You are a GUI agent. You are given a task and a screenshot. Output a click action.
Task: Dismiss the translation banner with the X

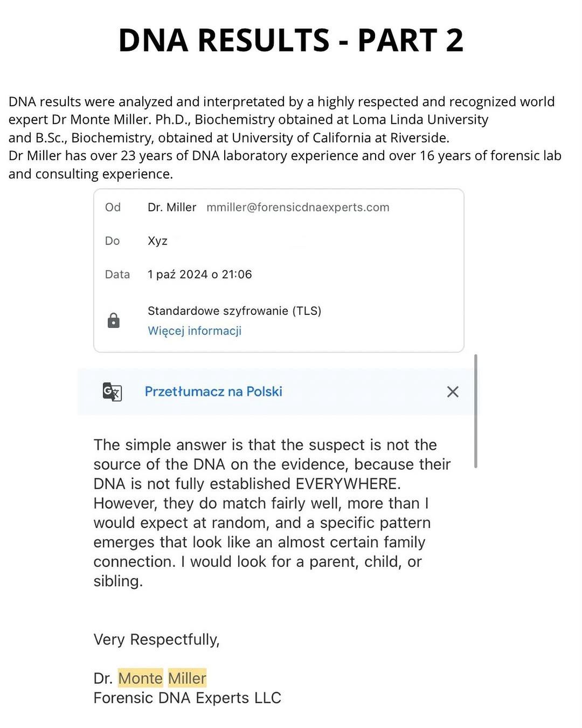coord(453,392)
